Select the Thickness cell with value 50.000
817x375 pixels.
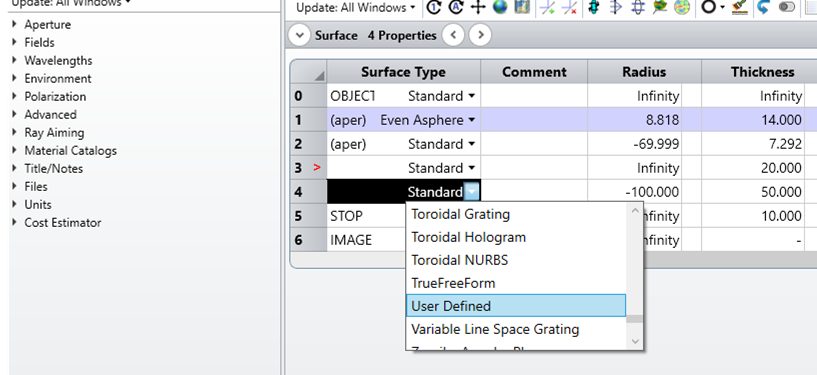[753, 192]
